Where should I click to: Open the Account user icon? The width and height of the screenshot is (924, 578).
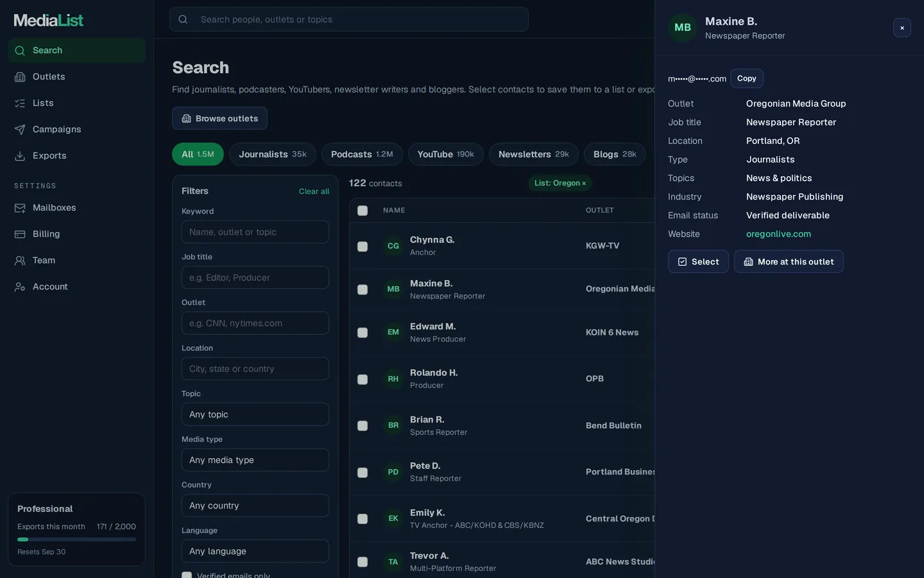[20, 287]
